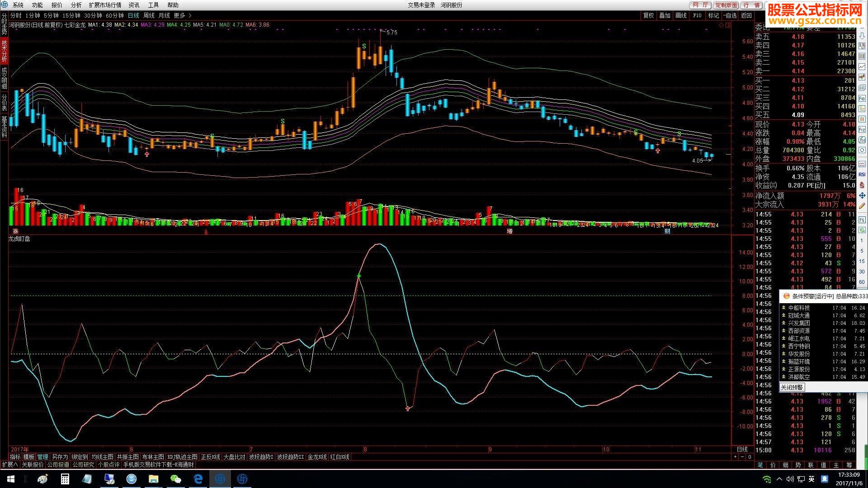Open Calculator from the taskbar

(65, 479)
